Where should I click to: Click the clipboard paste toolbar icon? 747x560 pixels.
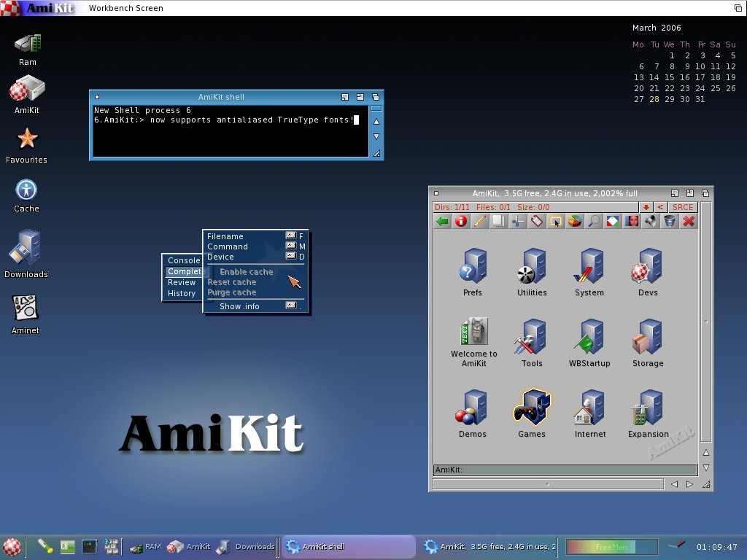pos(536,221)
